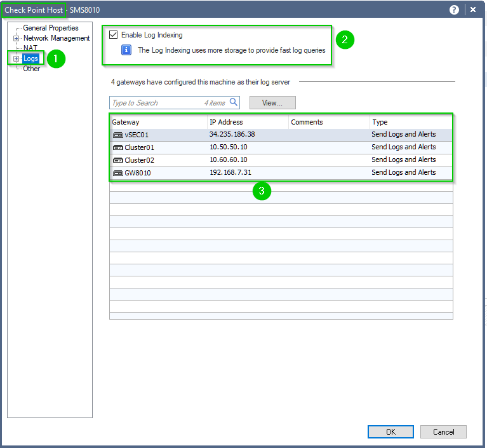Click the IP address 10.50.50.10
Screen dimensions: 487x448
pos(229,147)
